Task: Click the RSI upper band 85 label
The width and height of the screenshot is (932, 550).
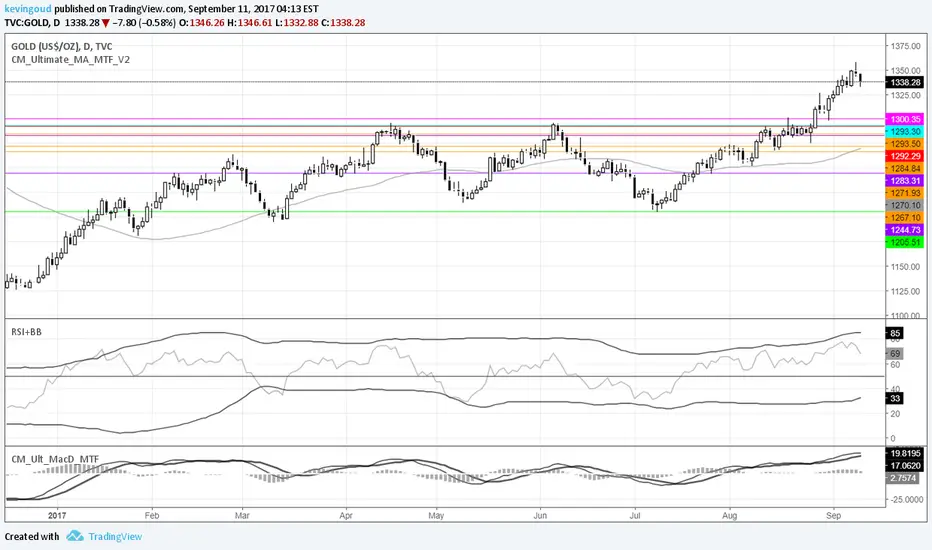Action: tap(895, 333)
